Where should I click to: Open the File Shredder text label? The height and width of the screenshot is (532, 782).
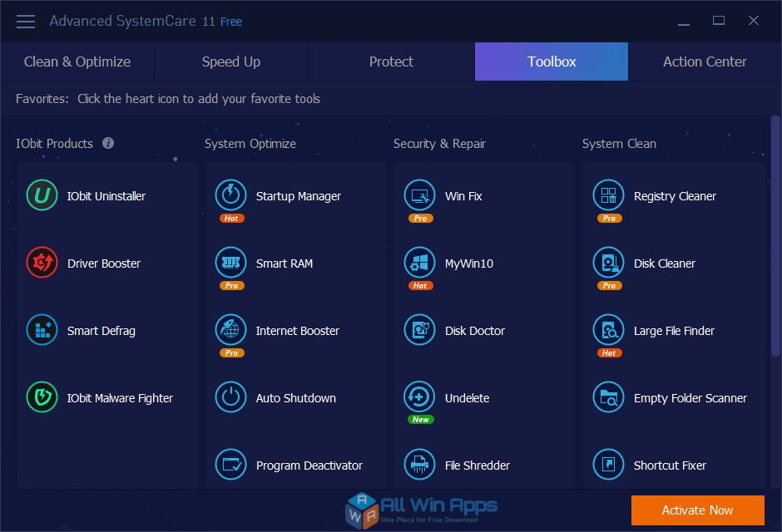tap(478, 465)
